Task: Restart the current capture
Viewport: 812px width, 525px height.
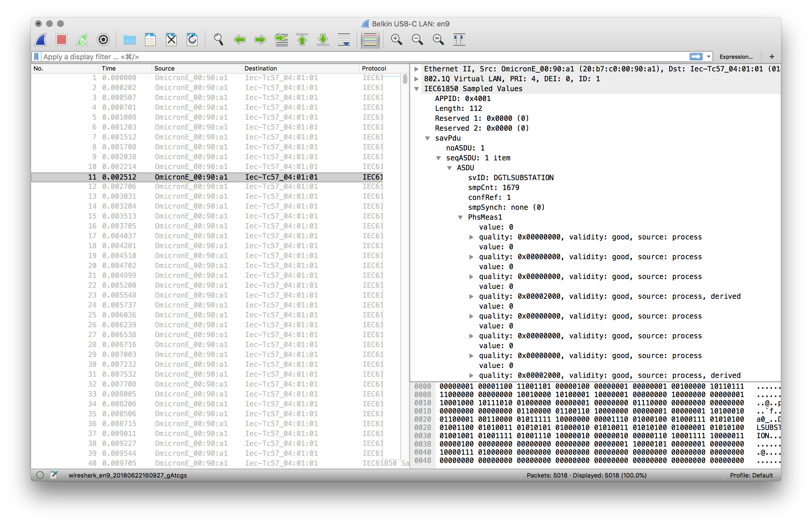Action: 82,40
